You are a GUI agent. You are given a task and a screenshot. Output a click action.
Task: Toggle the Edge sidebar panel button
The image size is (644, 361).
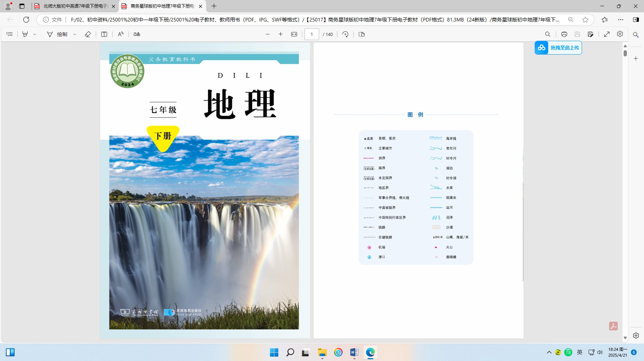click(636, 20)
